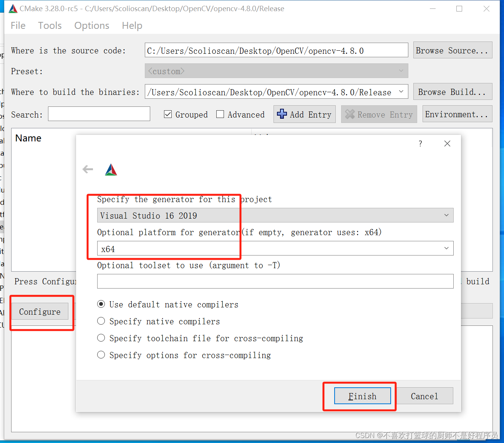The height and width of the screenshot is (443, 504).
Task: Open the x64 platform dropdown
Action: (x=275, y=248)
